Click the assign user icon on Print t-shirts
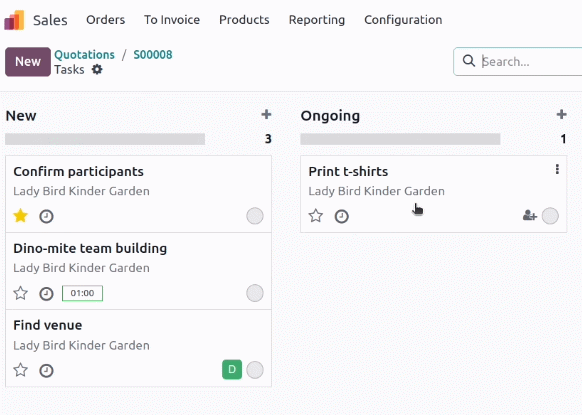The image size is (582, 415). [530, 215]
